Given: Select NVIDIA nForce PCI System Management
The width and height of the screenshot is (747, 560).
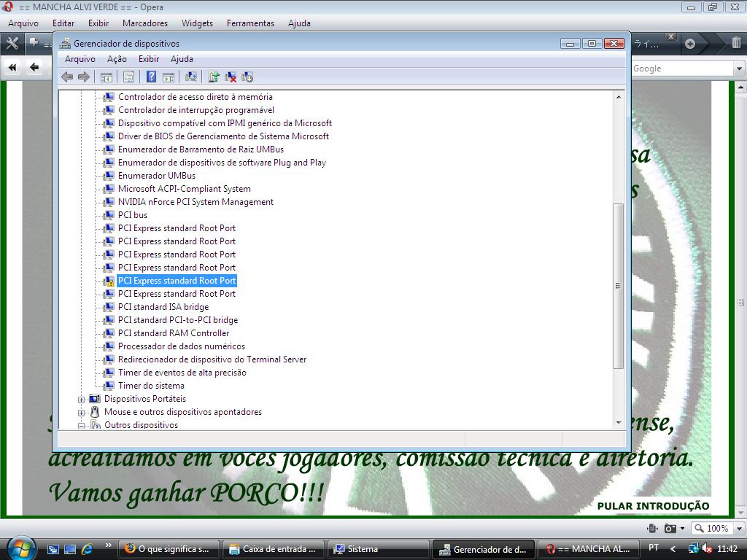Looking at the screenshot, I should [x=196, y=202].
